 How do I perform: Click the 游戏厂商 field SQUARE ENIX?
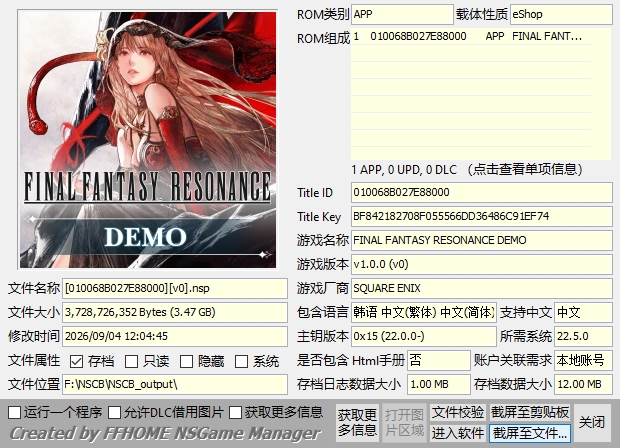482,288
